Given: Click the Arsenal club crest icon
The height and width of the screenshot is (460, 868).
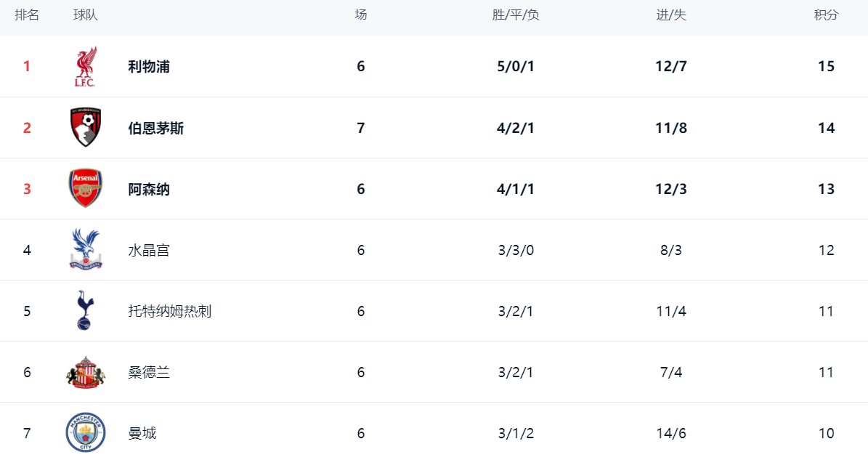Looking at the screenshot, I should click(85, 189).
